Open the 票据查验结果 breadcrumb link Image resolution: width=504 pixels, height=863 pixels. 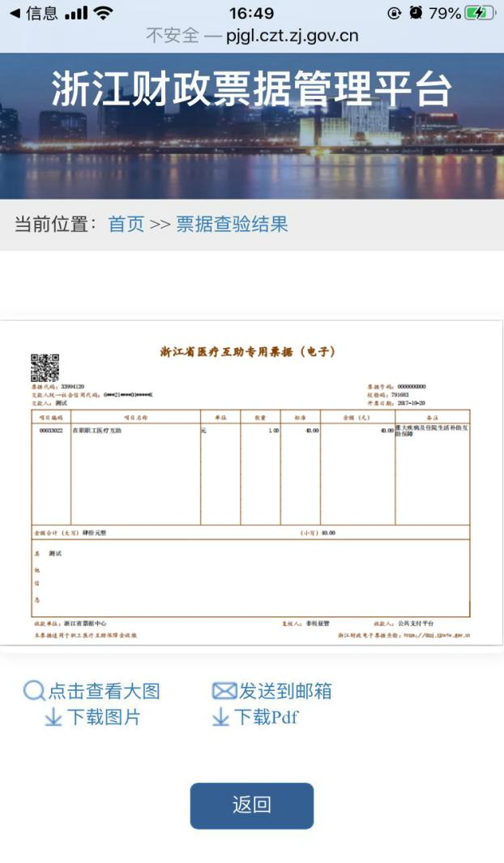232,224
